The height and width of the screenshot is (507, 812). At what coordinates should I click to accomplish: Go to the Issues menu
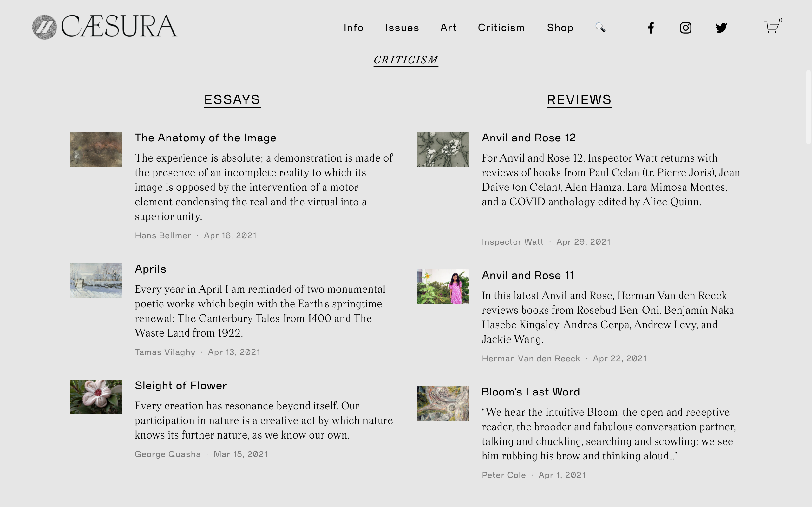click(402, 28)
